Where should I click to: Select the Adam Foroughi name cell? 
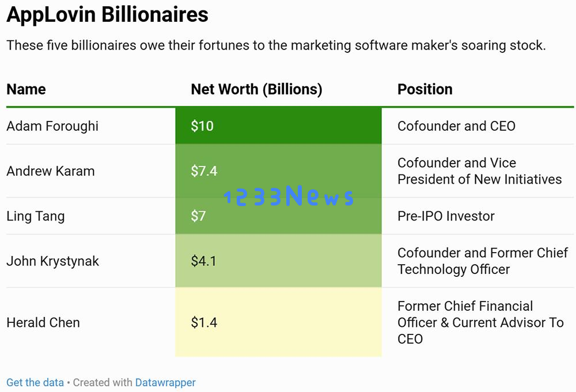52,126
